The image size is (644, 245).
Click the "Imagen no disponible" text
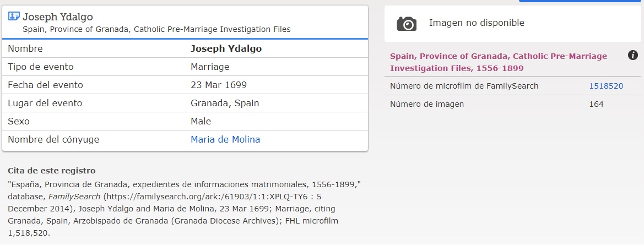[x=477, y=23]
